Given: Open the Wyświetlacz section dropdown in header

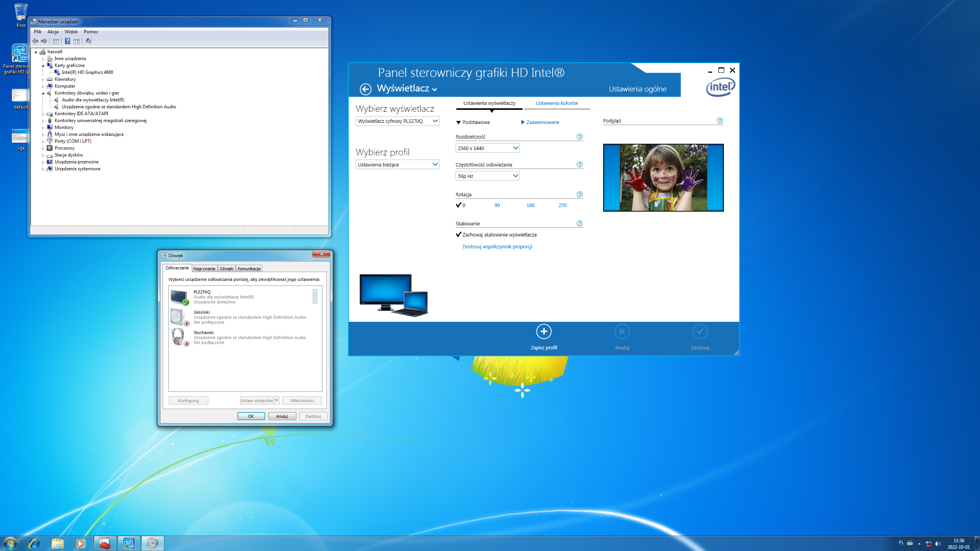Looking at the screenshot, I should [407, 89].
